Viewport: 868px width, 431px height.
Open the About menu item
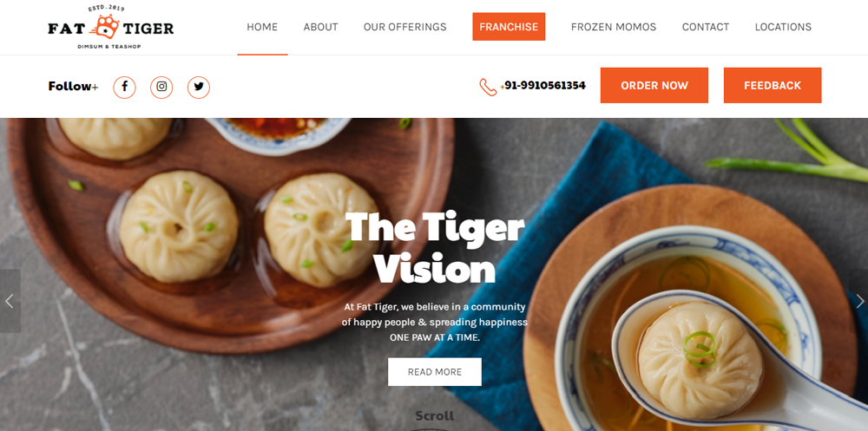pyautogui.click(x=320, y=27)
